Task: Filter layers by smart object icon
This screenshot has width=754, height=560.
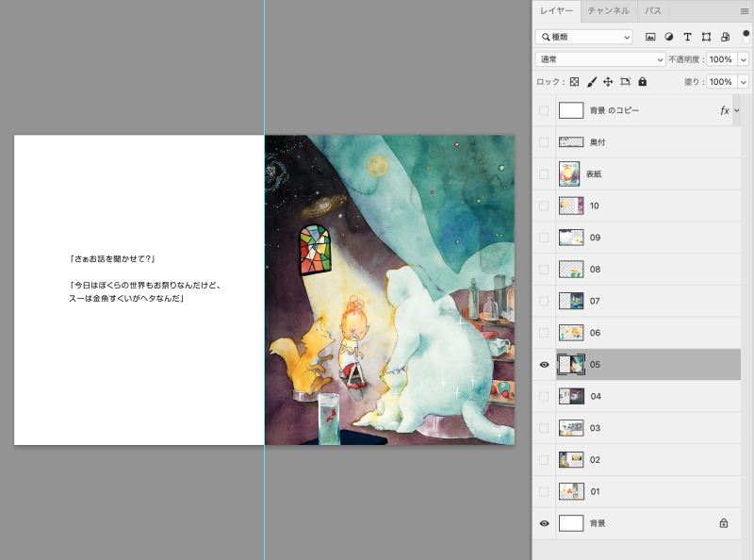Action: pos(725,37)
